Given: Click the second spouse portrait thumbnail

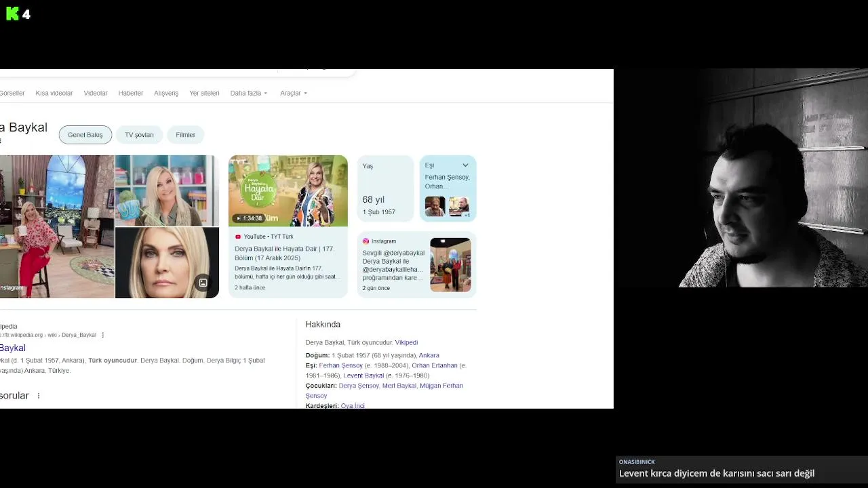Looking at the screenshot, I should 459,206.
